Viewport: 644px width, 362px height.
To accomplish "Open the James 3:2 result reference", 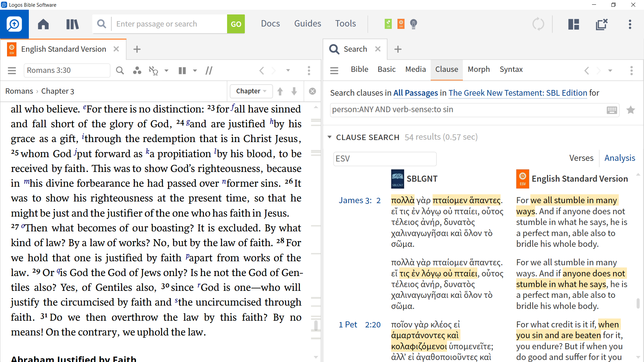I will coord(360,200).
